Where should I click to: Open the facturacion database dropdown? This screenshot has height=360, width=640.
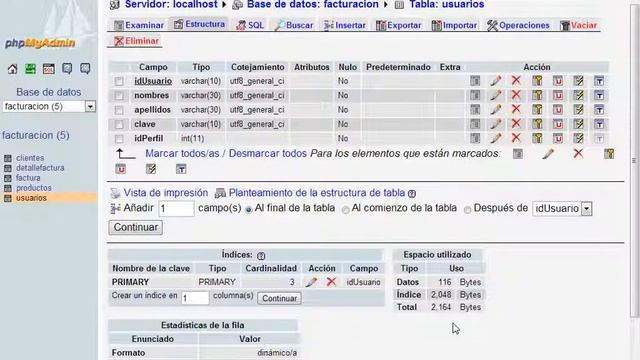tap(49, 107)
